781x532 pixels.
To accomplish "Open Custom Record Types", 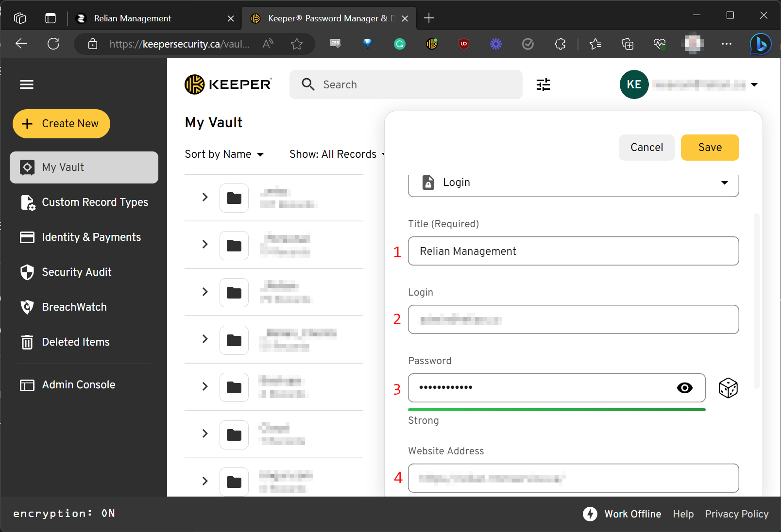I will (84, 202).
